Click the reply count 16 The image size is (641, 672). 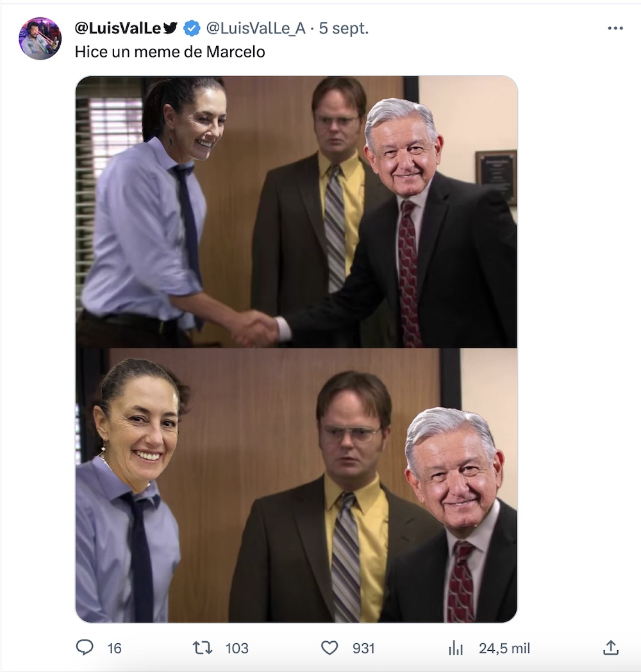tap(114, 648)
